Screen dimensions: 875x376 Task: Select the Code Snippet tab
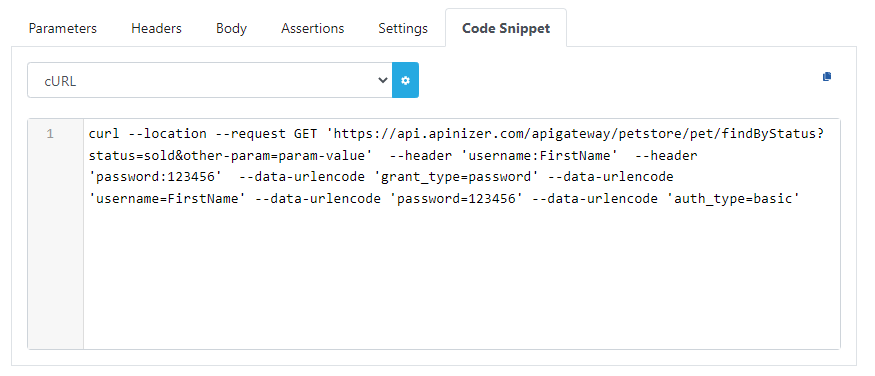pos(506,28)
